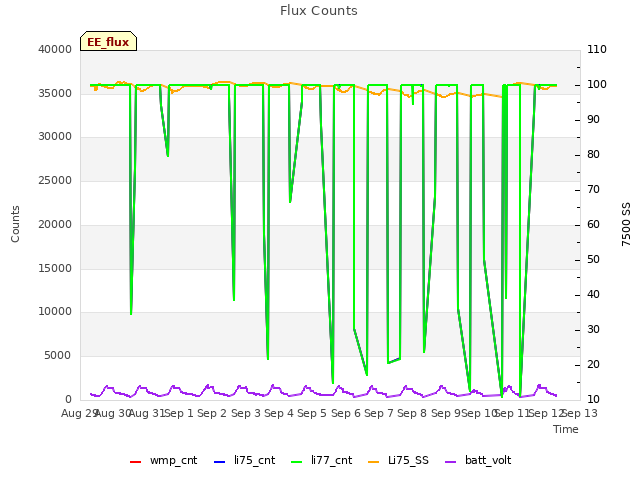The image size is (640, 480).
Task: Click the Sep 4 date tick label
Action: [279, 413]
